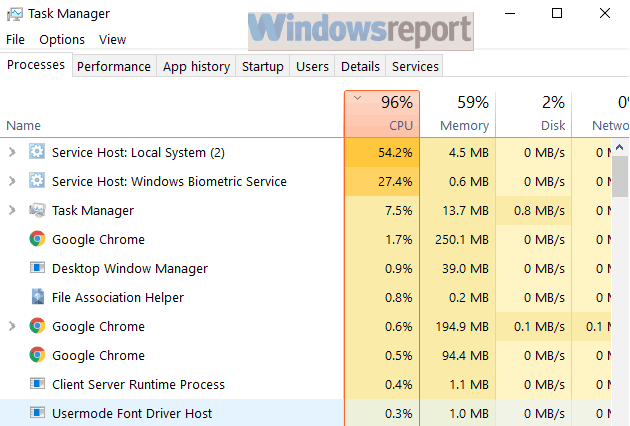
Task: Select File Association Helper process
Action: coord(118,297)
